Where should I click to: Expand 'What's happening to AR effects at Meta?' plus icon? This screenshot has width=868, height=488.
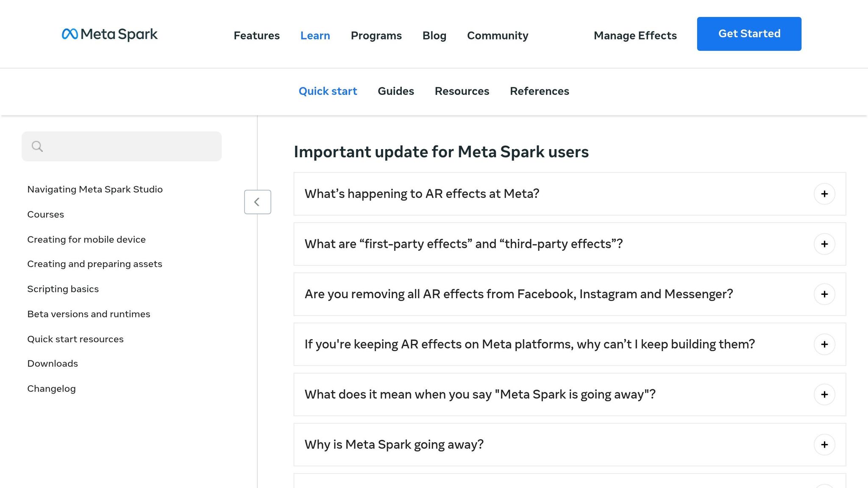(x=824, y=194)
